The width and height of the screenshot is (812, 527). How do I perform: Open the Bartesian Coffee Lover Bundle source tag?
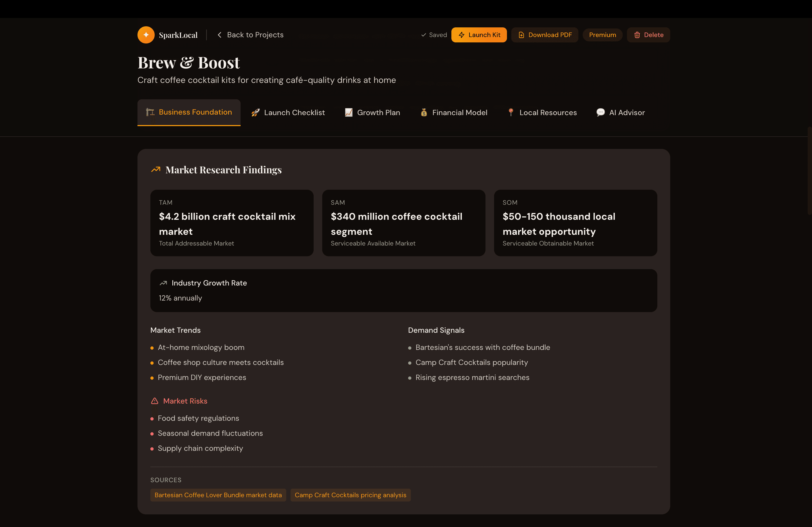pos(218,495)
